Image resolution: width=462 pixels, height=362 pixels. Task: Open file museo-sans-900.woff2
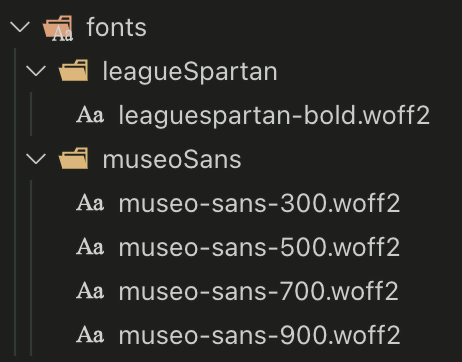coord(259,335)
